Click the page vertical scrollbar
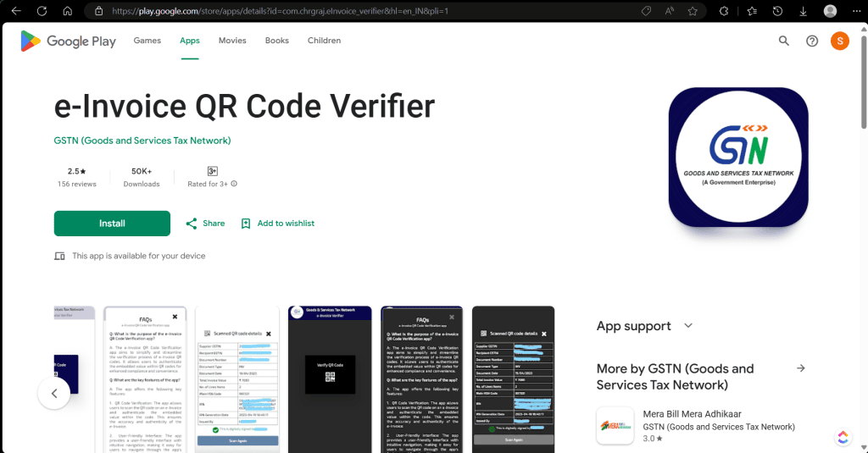 864,83
